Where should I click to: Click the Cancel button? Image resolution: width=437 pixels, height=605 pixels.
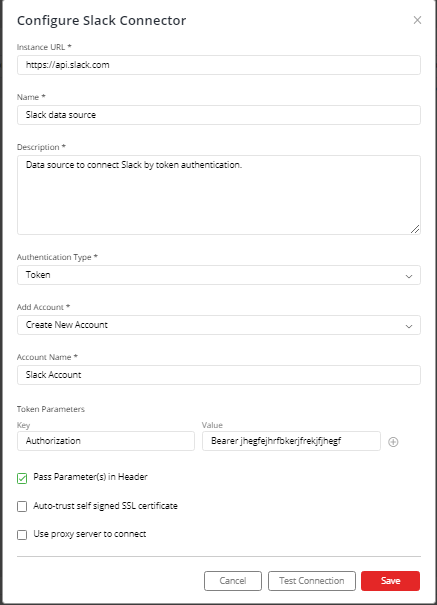click(233, 581)
